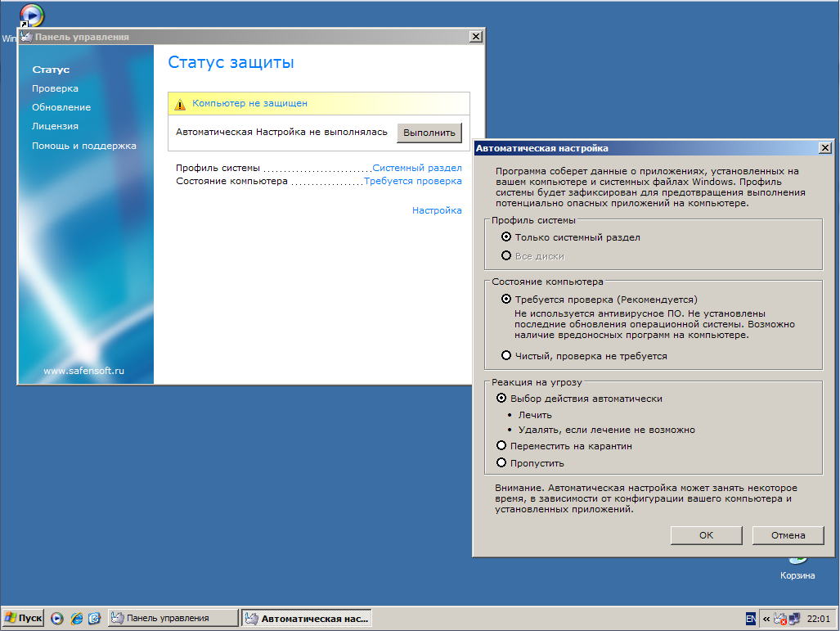Click Требуется проверка link
Image resolution: width=840 pixels, height=631 pixels.
click(412, 181)
